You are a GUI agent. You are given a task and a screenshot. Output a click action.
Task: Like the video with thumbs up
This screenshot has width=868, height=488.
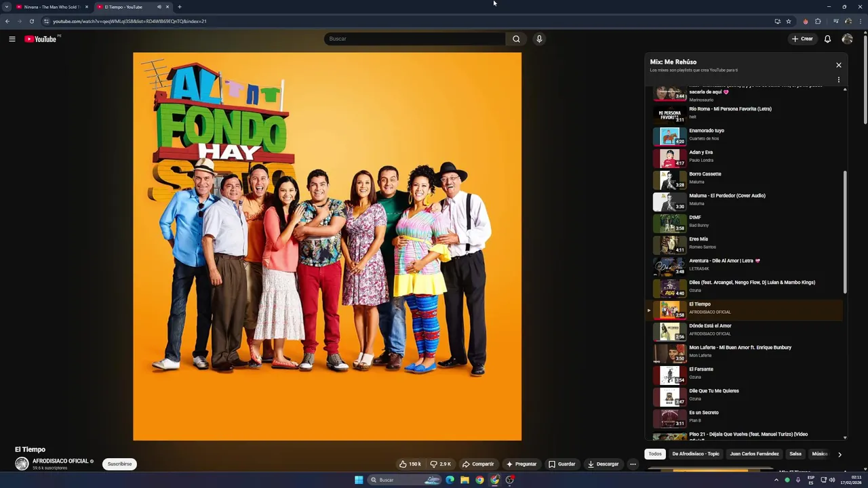coord(410,464)
